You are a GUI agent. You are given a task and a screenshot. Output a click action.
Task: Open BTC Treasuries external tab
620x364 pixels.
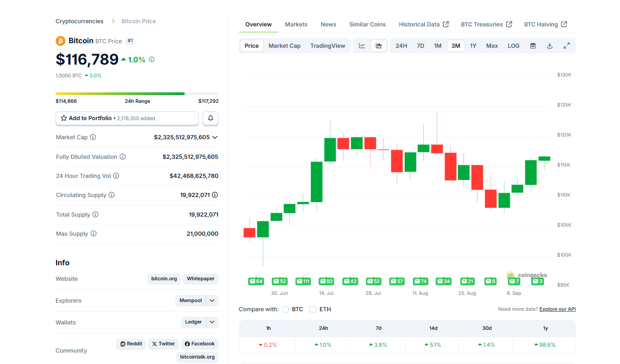[486, 25]
